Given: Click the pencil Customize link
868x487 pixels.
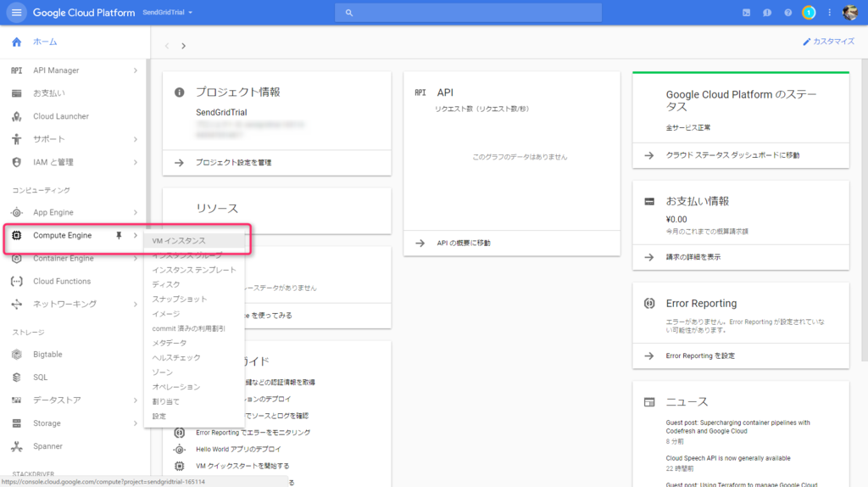Looking at the screenshot, I should (x=829, y=42).
